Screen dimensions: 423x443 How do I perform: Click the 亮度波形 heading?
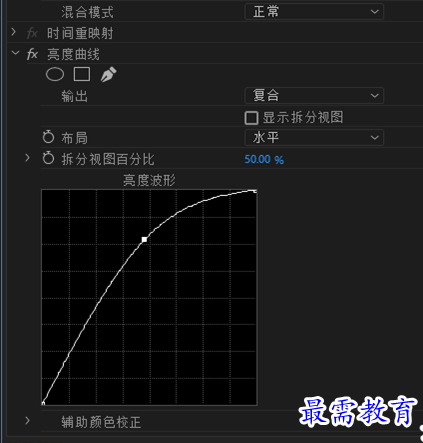pyautogui.click(x=149, y=180)
